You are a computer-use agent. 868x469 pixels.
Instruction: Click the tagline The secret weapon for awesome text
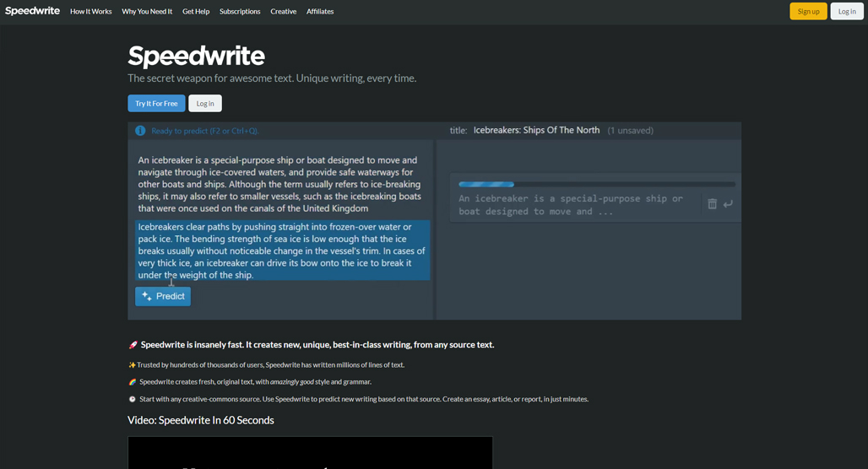[272, 78]
